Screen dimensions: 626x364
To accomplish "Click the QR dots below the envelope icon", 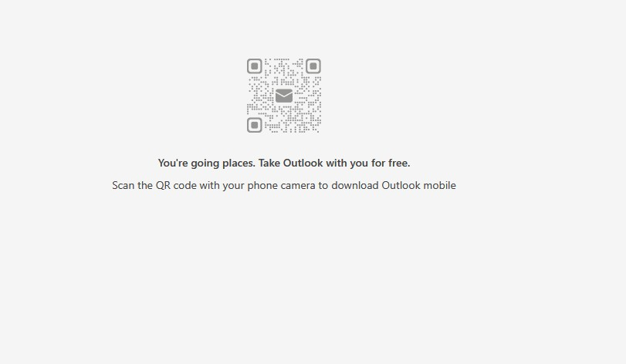I will (284, 118).
